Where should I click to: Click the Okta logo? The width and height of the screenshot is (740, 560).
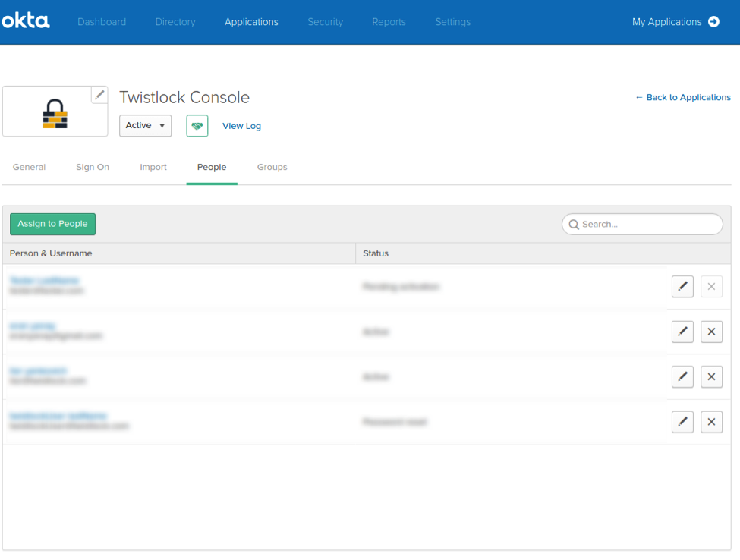point(26,20)
